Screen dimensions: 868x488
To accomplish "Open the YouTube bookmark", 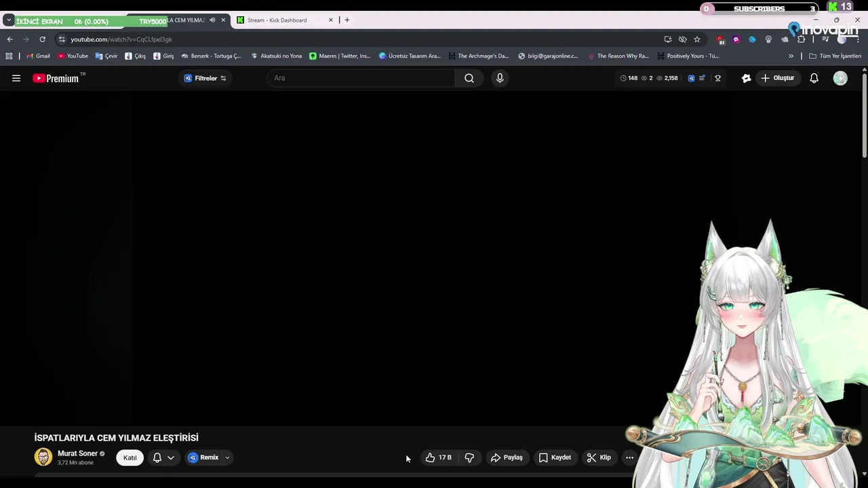I will tap(73, 56).
